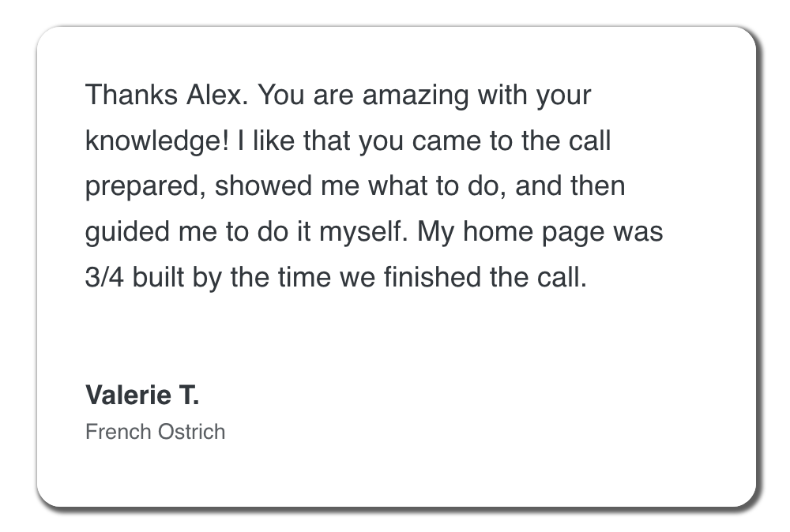Click the phrase "the call" ending the second line

[x=566, y=140]
